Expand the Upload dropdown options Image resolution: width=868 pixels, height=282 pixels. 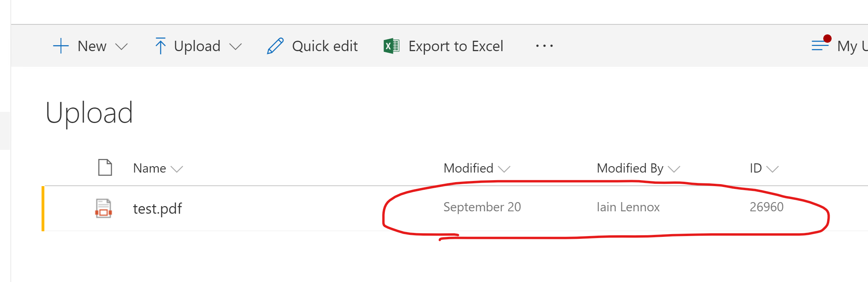coord(236,46)
